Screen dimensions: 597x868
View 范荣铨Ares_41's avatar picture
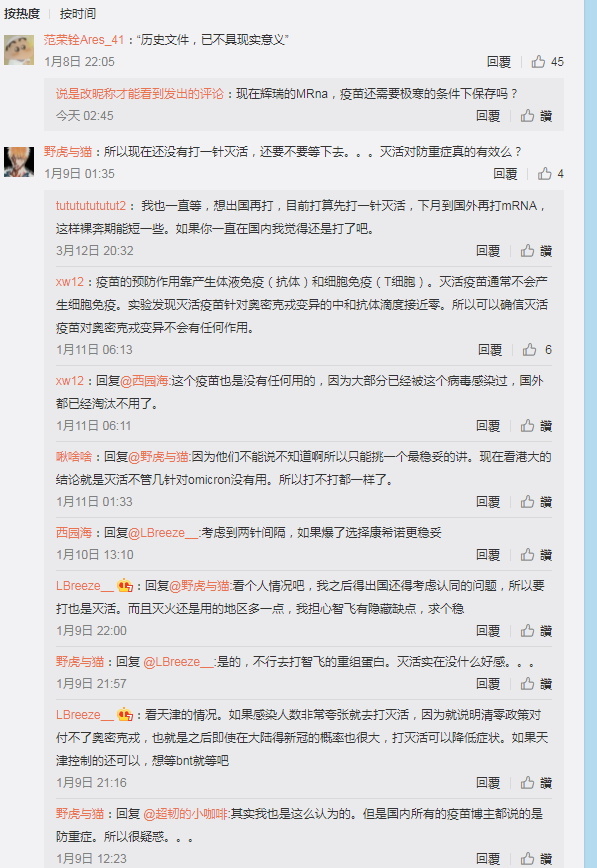[x=19, y=50]
